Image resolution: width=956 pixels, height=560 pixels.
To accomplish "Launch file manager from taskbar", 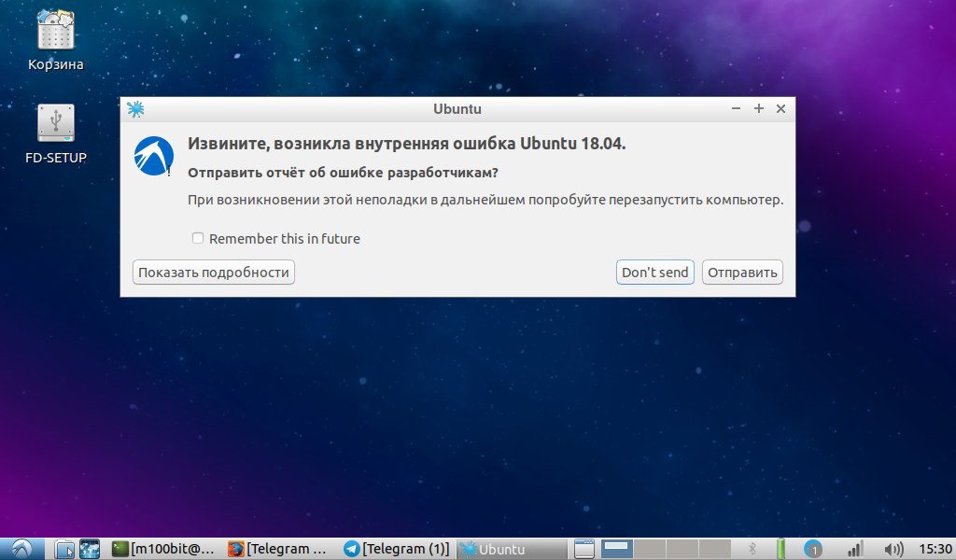I will tap(64, 549).
